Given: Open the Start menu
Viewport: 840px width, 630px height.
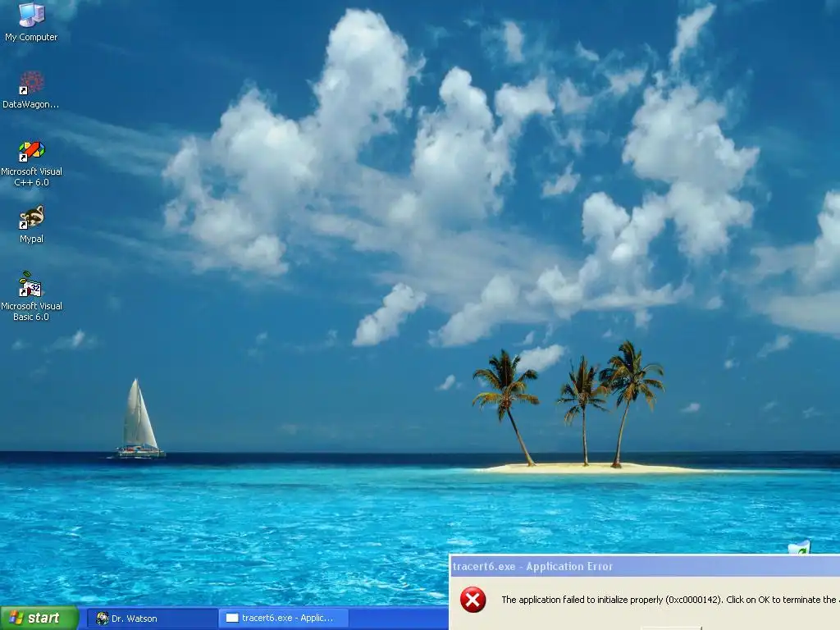Looking at the screenshot, I should point(39,619).
